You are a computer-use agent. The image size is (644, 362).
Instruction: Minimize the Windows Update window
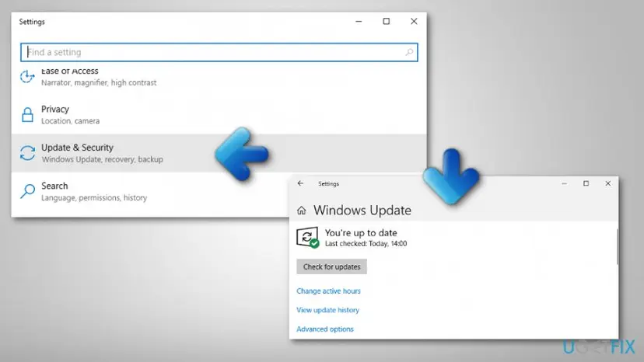[x=565, y=183]
